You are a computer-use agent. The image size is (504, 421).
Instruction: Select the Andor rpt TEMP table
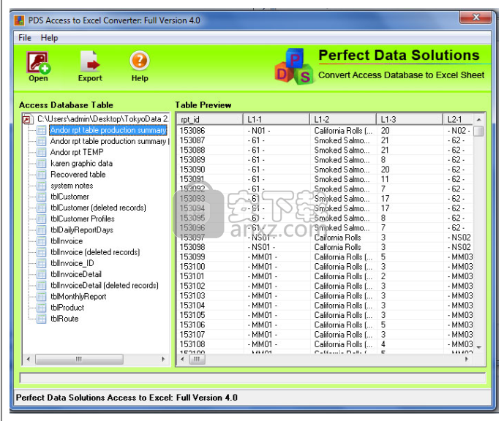pos(77,152)
